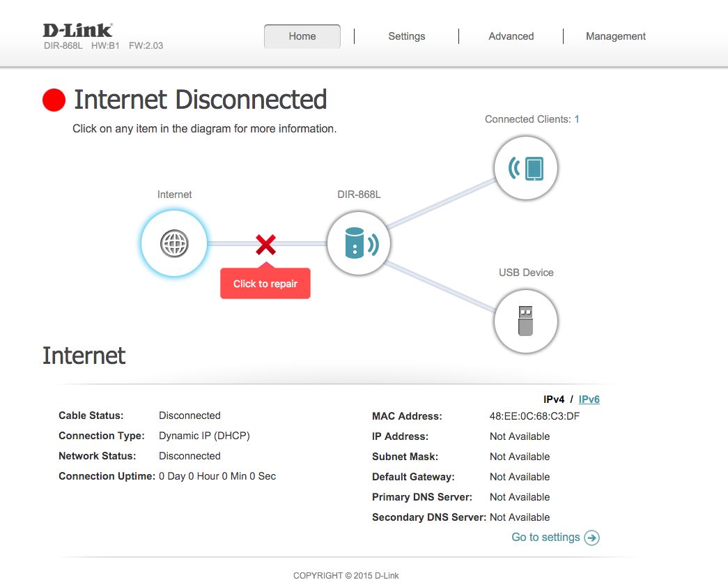Click the Internet diagram label

click(175, 195)
